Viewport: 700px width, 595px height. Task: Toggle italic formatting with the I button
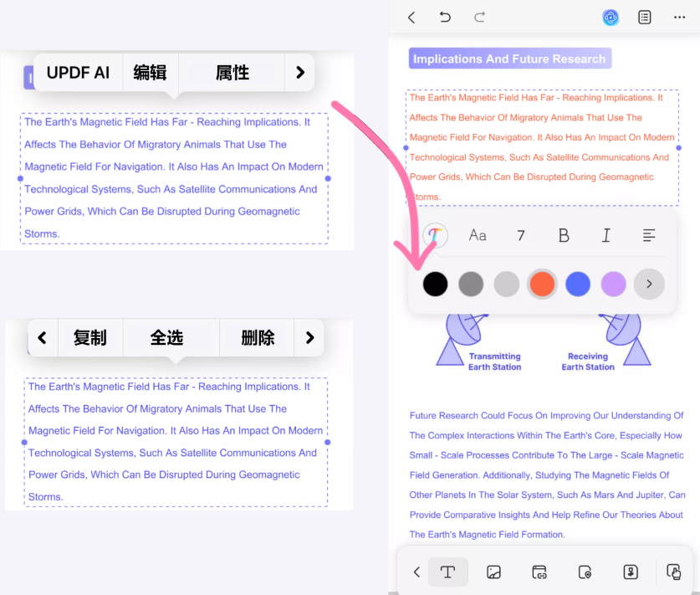[606, 236]
